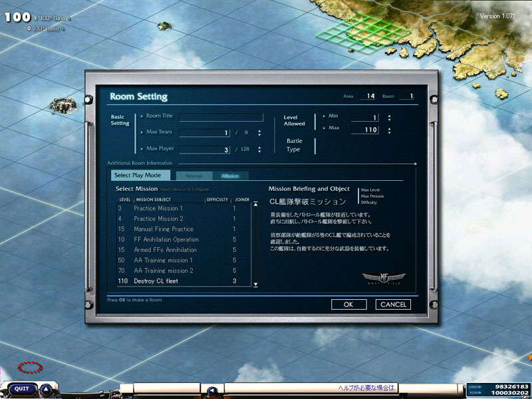This screenshot has height=399, width=532.
Task: Click the DIFFICULTY column header
Action: (217, 199)
